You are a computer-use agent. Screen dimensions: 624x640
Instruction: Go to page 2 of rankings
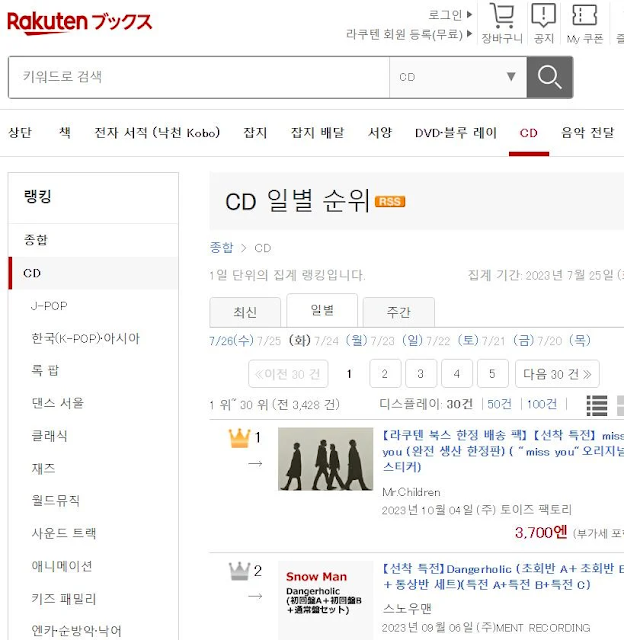[x=385, y=373]
